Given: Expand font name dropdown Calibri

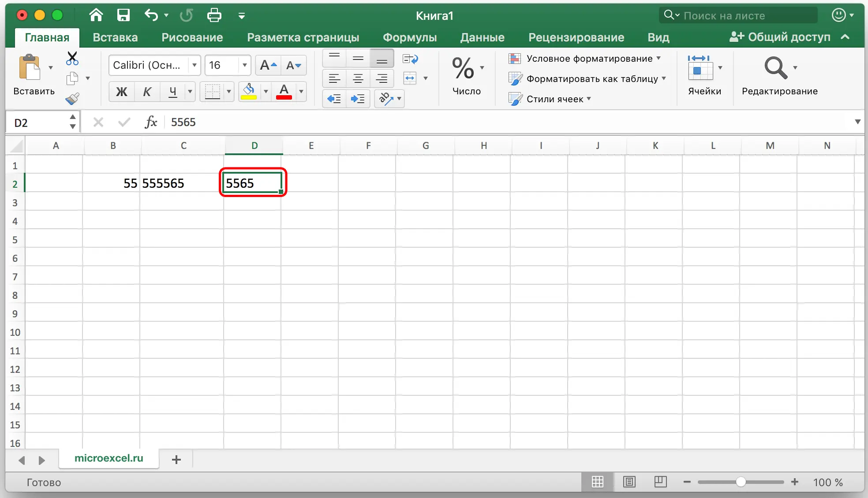Looking at the screenshot, I should [194, 65].
